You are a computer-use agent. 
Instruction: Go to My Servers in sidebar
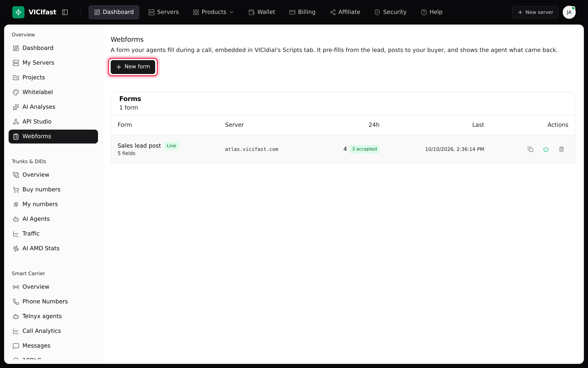(53, 63)
